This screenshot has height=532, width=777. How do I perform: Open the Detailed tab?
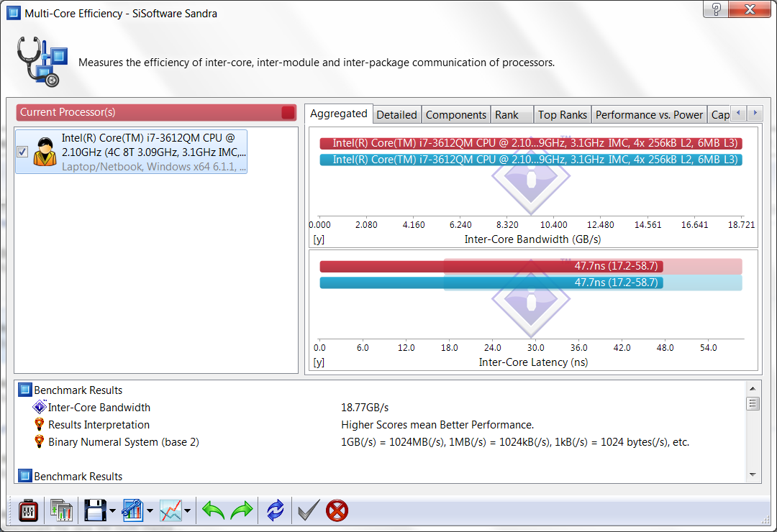[396, 115]
